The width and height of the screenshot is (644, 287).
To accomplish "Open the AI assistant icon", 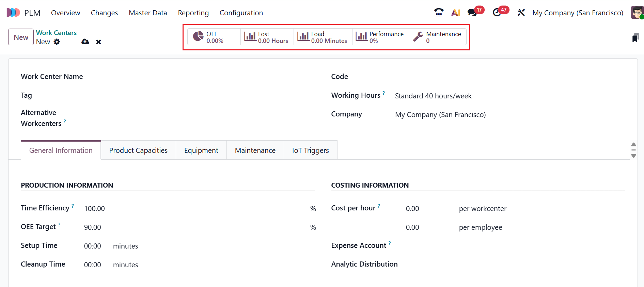I will pos(456,13).
